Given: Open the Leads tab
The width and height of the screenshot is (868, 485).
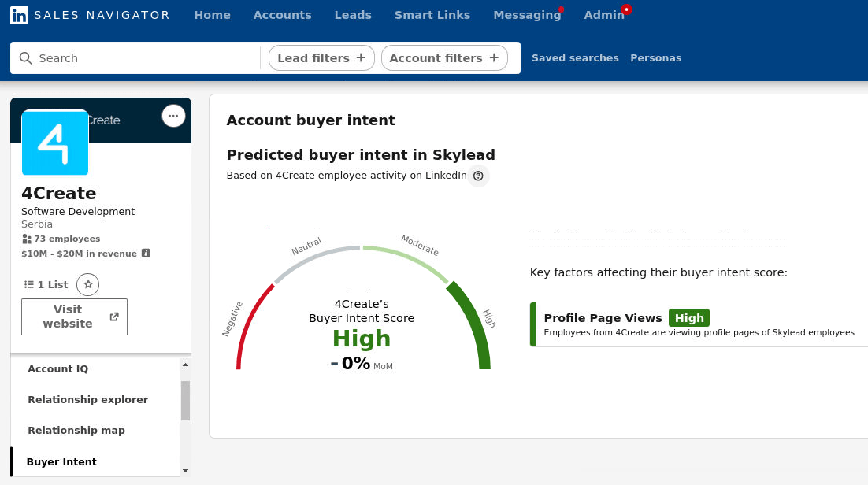Looking at the screenshot, I should 353,15.
